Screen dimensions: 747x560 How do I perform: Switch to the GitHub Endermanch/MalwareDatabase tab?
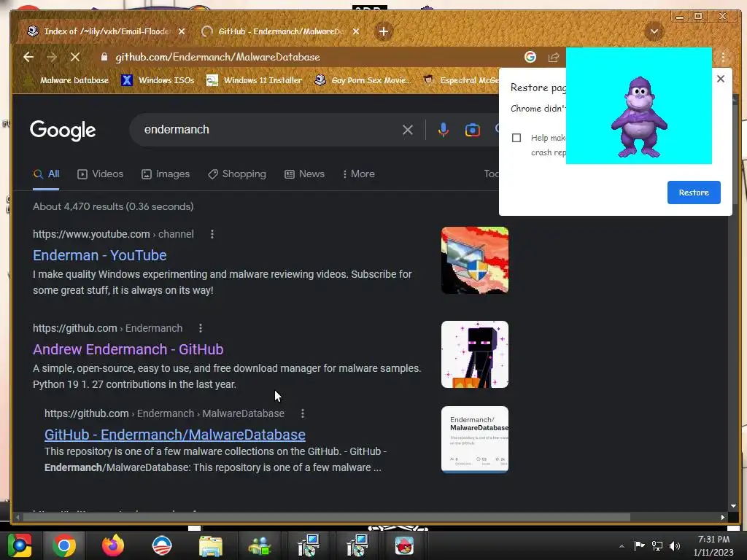point(279,31)
